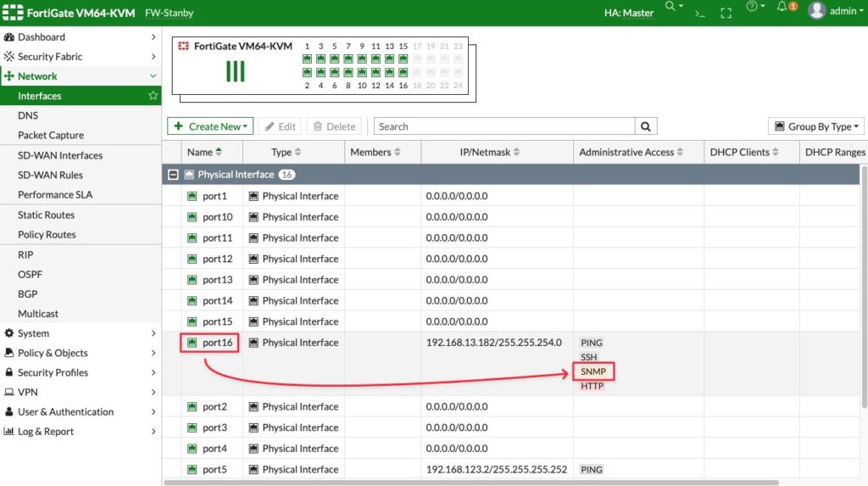The height and width of the screenshot is (486, 868).
Task: Click port 2 in the faceplate diagram
Action: tap(307, 73)
